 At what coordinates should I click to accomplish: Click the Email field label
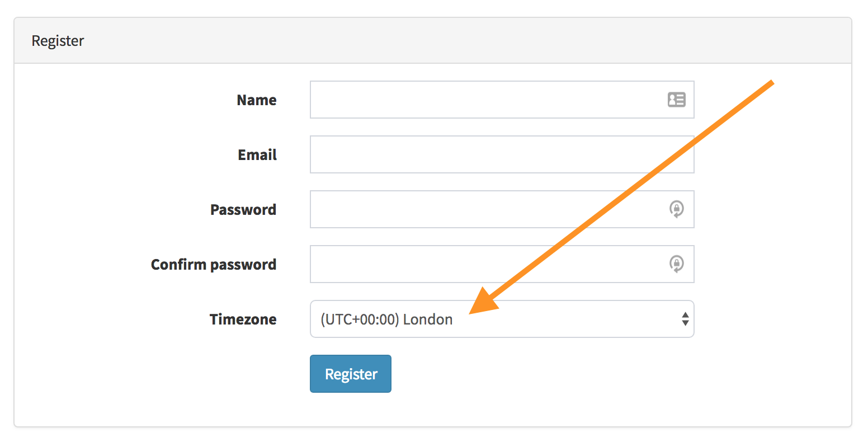click(x=257, y=154)
